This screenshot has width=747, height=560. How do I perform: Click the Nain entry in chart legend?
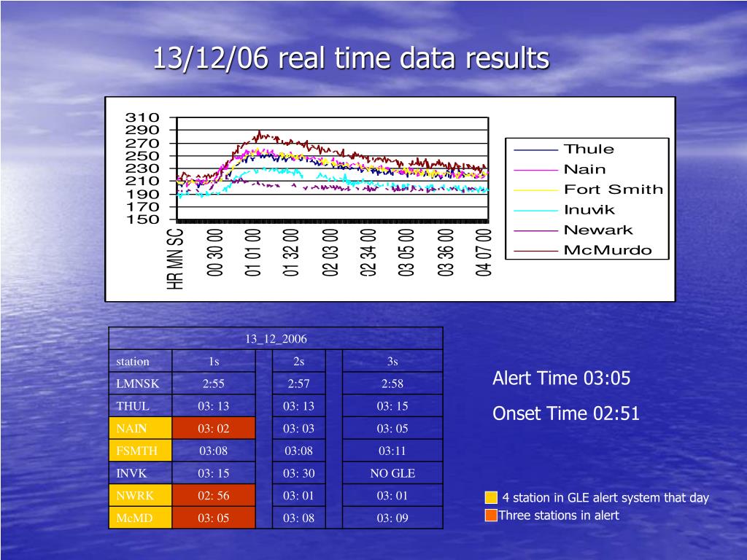560,169
